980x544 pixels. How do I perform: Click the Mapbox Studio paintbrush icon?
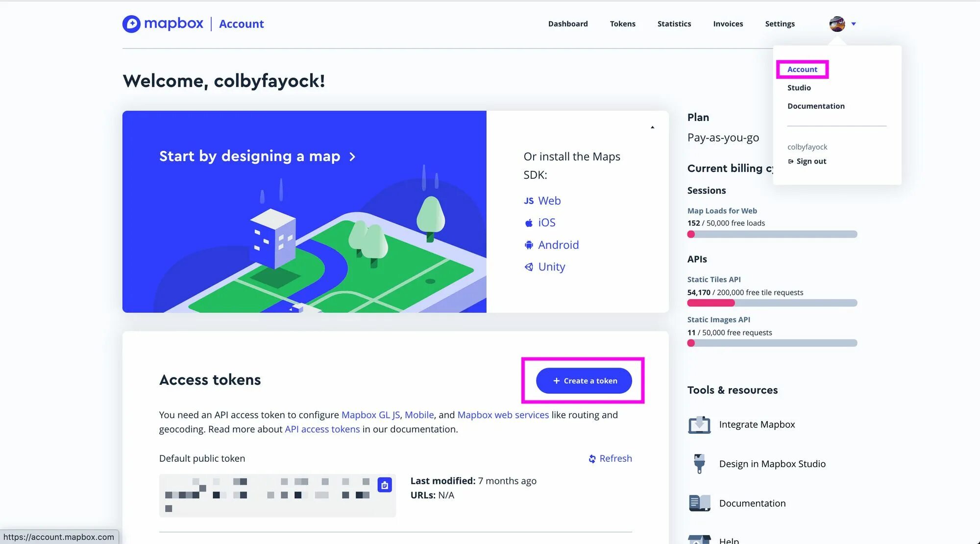699,464
